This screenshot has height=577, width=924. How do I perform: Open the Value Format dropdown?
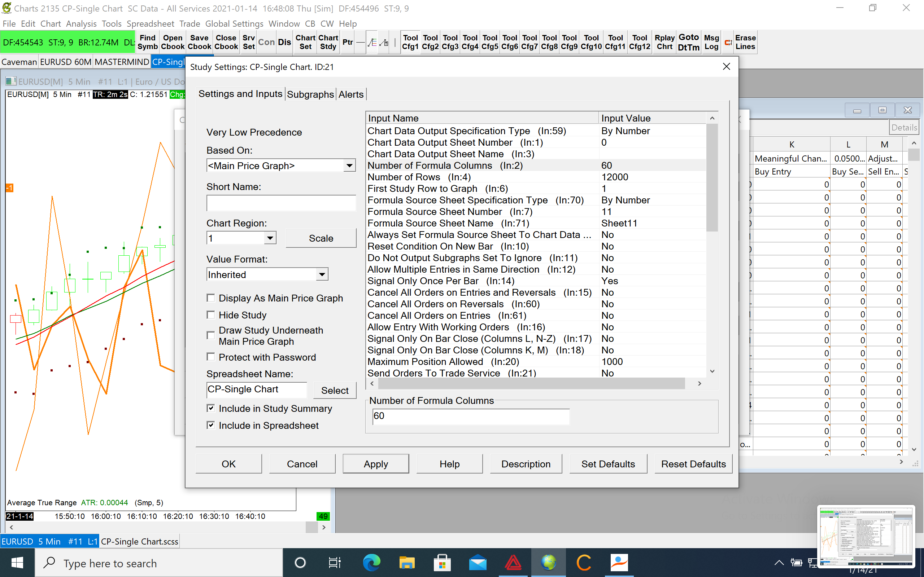(322, 274)
